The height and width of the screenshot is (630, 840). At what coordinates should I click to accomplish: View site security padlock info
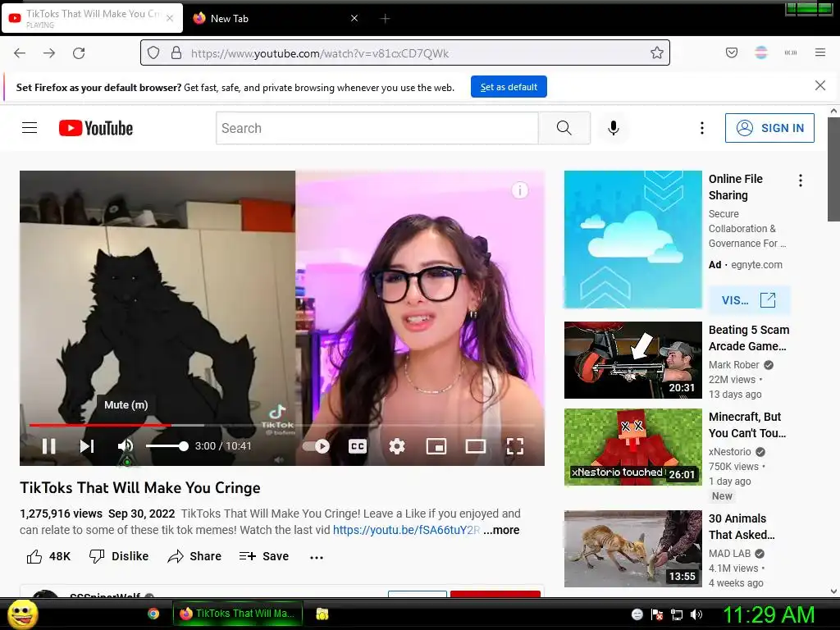coord(176,52)
